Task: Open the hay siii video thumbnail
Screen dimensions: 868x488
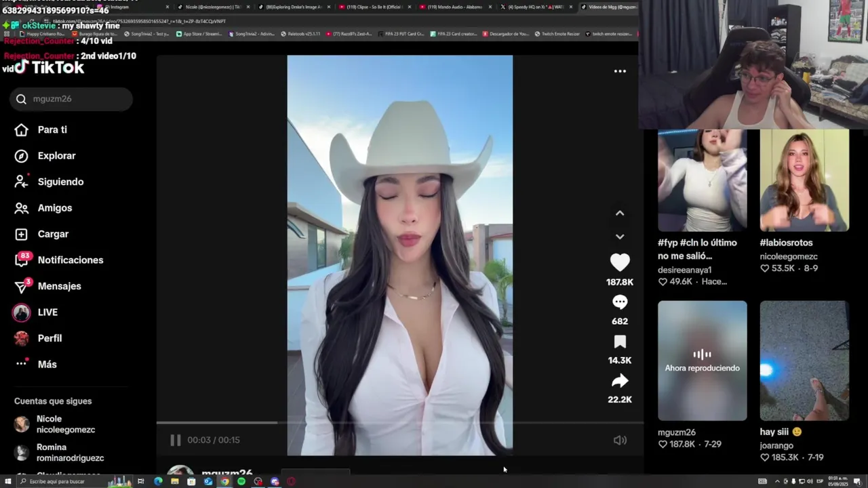Action: click(x=804, y=361)
